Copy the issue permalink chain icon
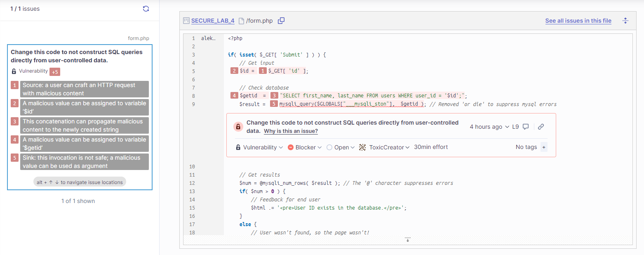 pos(541,127)
